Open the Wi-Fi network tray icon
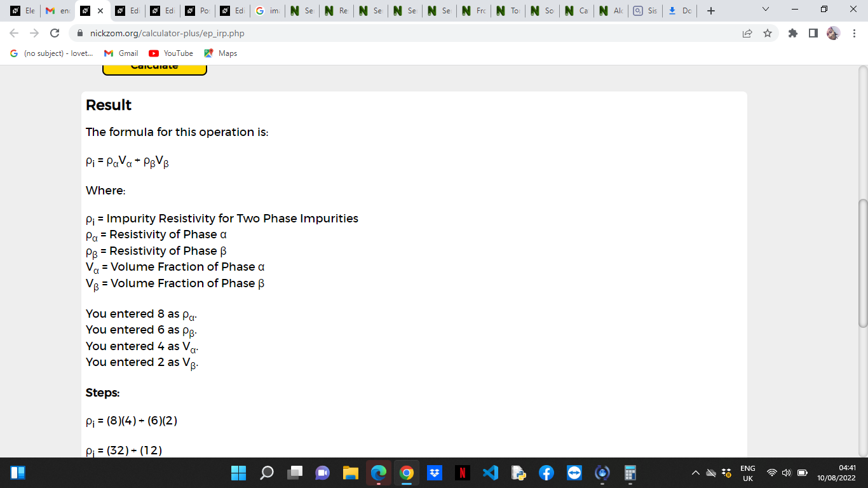The width and height of the screenshot is (868, 488). pyautogui.click(x=772, y=473)
